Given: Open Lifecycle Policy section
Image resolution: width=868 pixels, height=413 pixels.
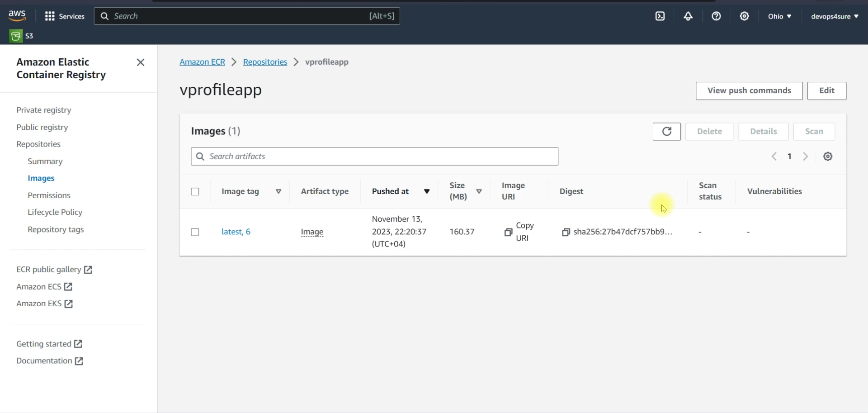Looking at the screenshot, I should [x=55, y=212].
